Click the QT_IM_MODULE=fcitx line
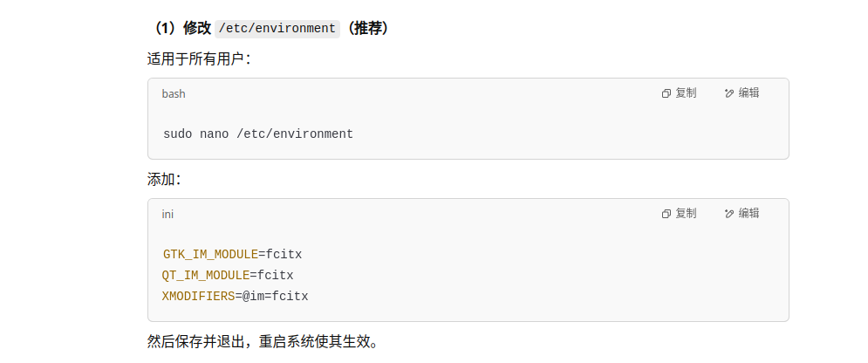Screen dimensions: 868x363 [228, 276]
